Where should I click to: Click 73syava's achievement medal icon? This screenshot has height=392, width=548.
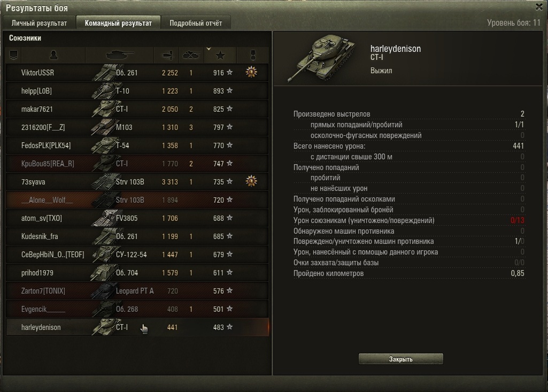tap(251, 181)
